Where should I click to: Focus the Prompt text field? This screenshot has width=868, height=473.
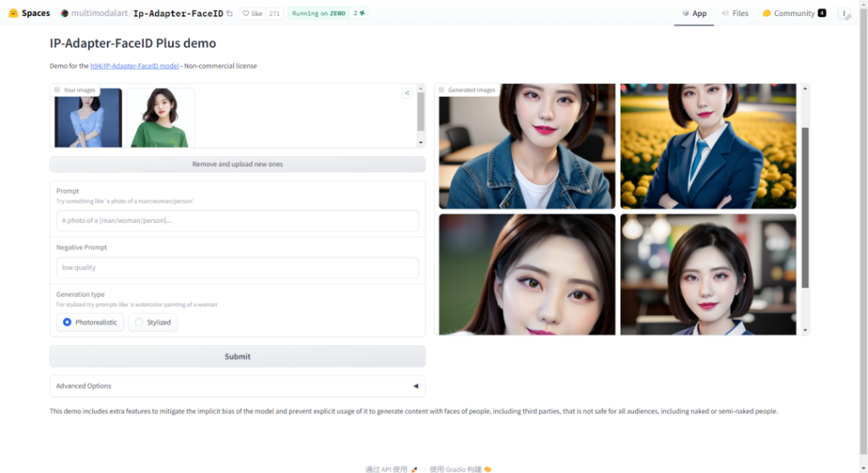click(x=237, y=220)
